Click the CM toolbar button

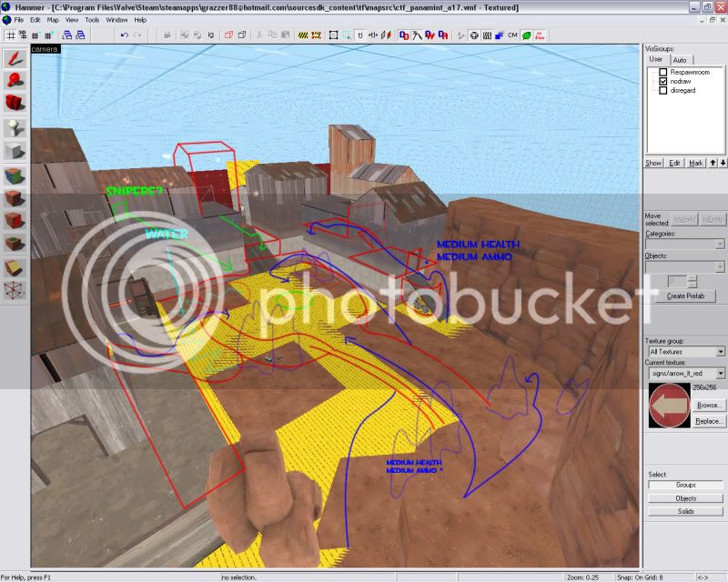tap(512, 35)
